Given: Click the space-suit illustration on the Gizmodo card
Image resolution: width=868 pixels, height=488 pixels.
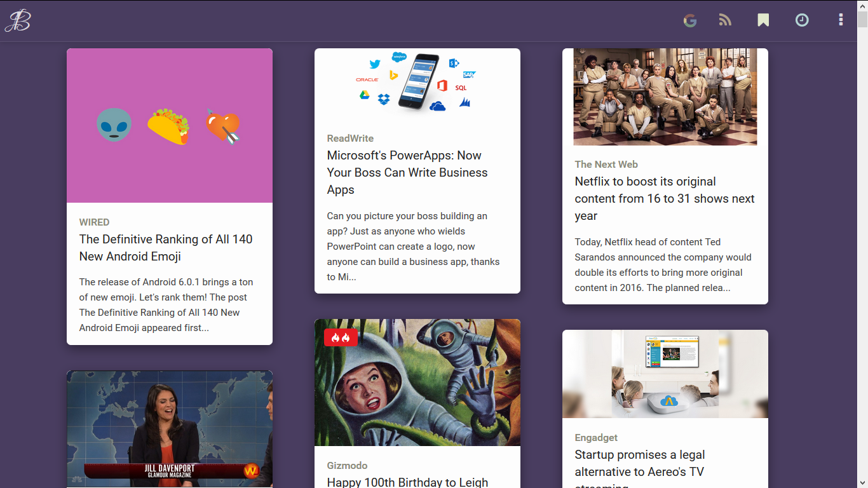Looking at the screenshot, I should coord(417,381).
